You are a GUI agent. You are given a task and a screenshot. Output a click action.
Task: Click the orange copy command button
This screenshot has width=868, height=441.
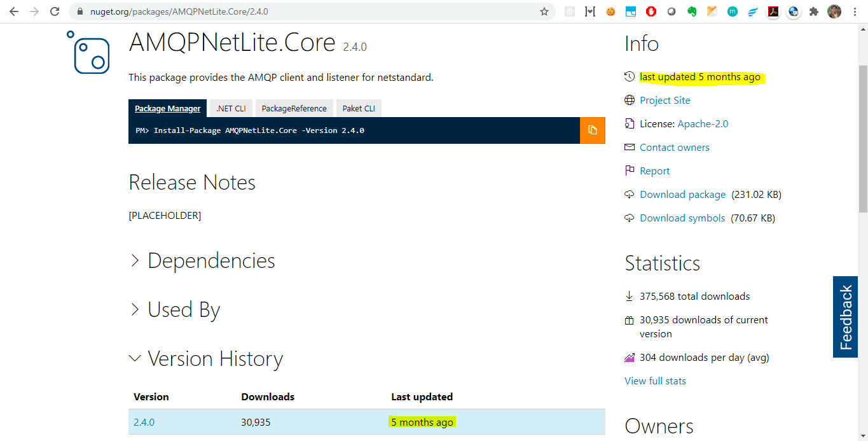tap(592, 130)
